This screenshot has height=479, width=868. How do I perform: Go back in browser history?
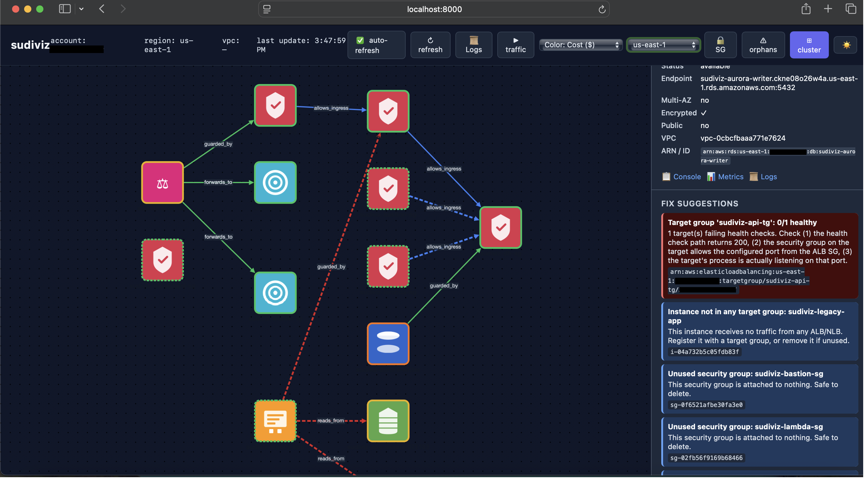pyautogui.click(x=102, y=9)
